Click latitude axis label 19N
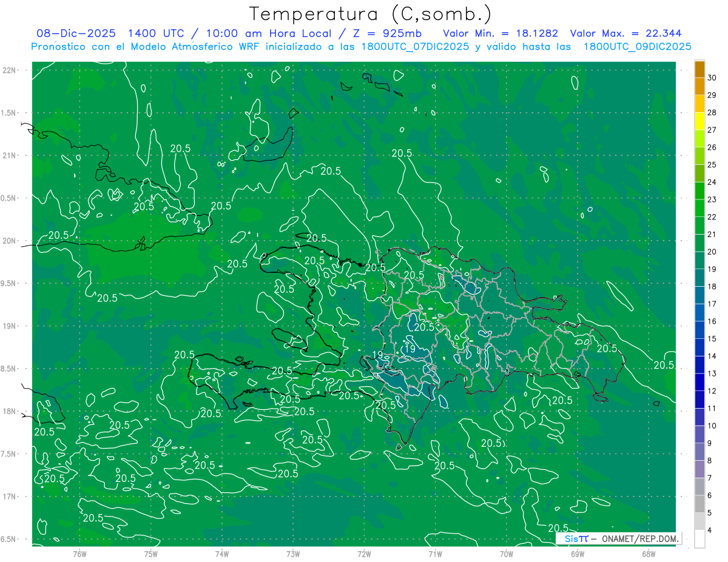Screen dimensions: 728x562 (9, 326)
